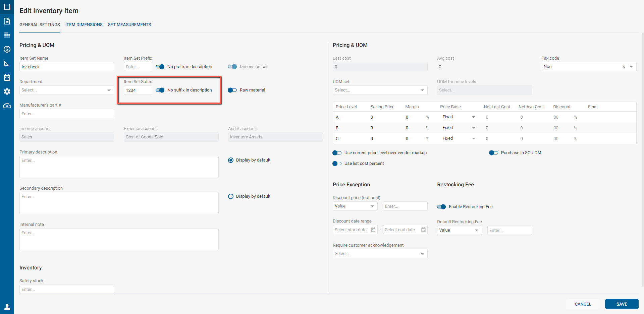Expand the UOM set dropdown
Viewport: 644px width, 314px height.
[x=380, y=90]
